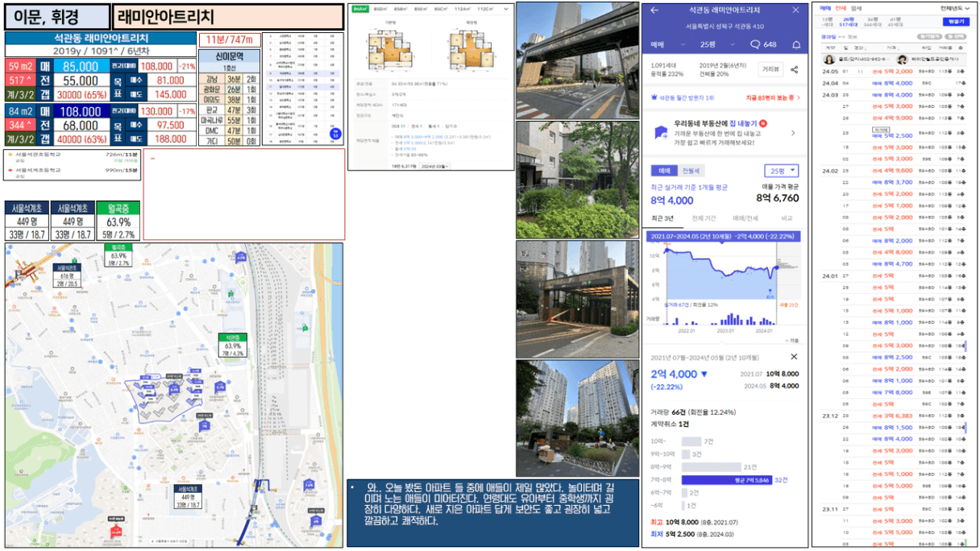Follow the 우리동네 부동산에 집 내놓기 arrow
The width and height of the screenshot is (980, 551).
pyautogui.click(x=793, y=133)
